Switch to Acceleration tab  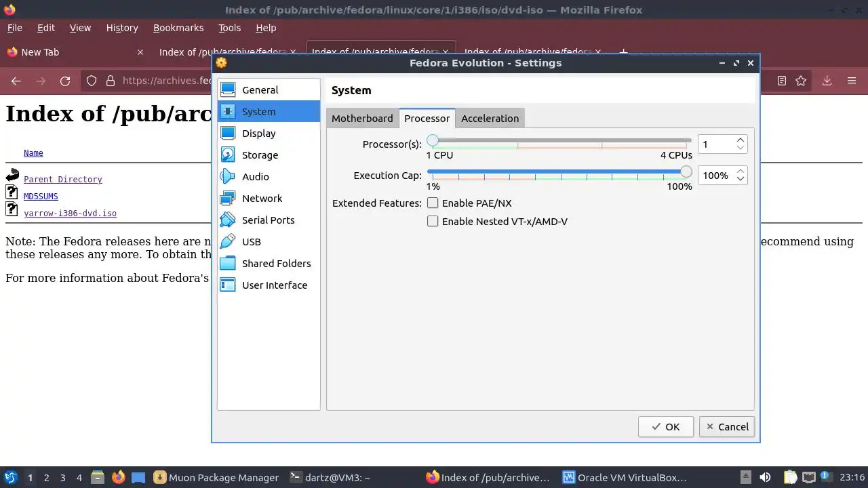(x=490, y=118)
